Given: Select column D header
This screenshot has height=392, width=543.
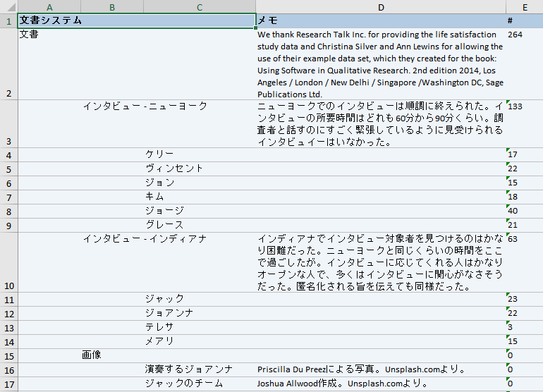Looking at the screenshot, I should 381,7.
